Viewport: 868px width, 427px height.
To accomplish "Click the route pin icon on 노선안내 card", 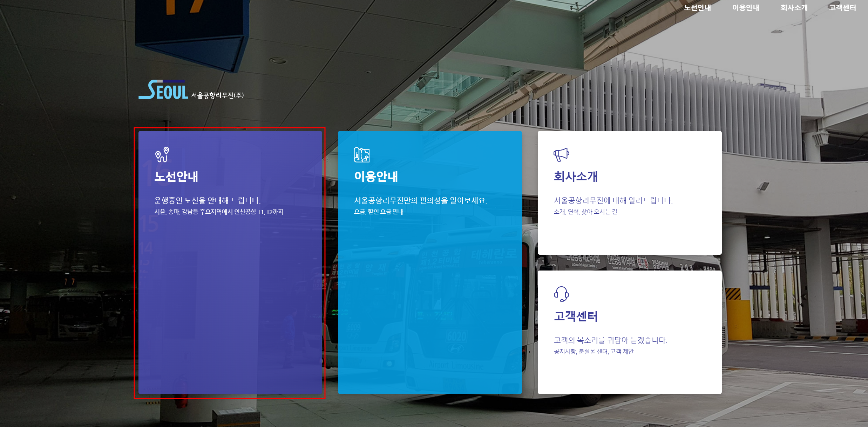I will coord(162,154).
